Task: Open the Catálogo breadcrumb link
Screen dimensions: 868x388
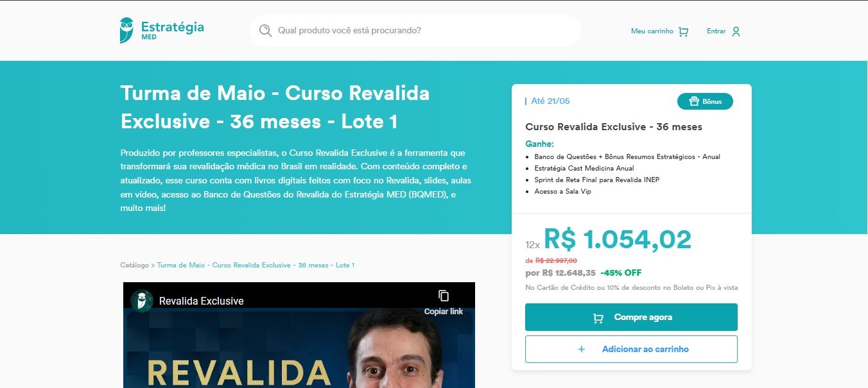Action: [x=134, y=265]
